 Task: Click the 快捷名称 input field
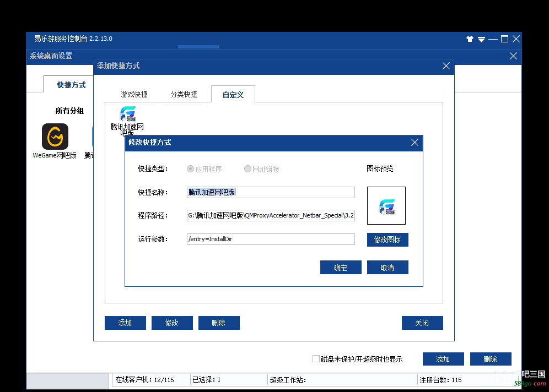coord(271,192)
